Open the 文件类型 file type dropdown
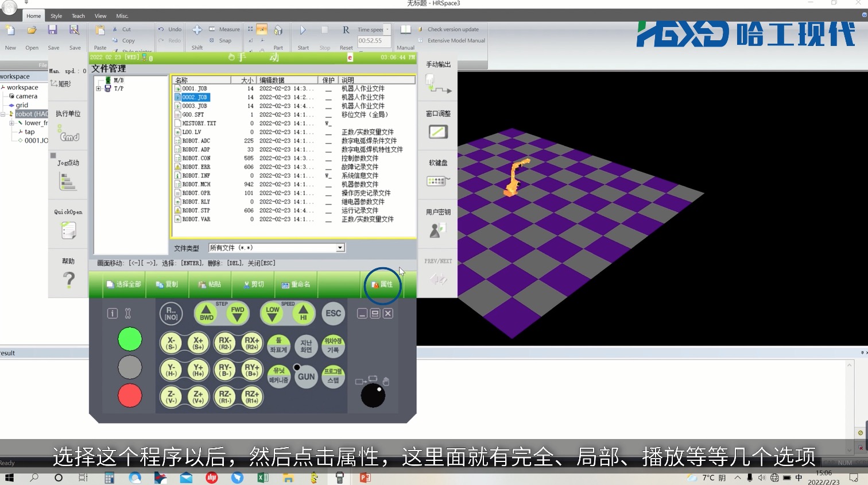 coord(340,248)
